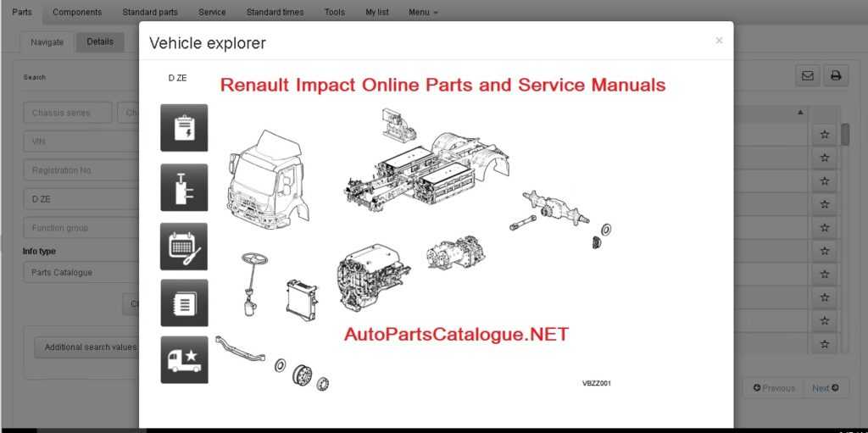Open the notebook document icon in Vehicle explorer
The width and height of the screenshot is (868, 433).
click(184, 303)
